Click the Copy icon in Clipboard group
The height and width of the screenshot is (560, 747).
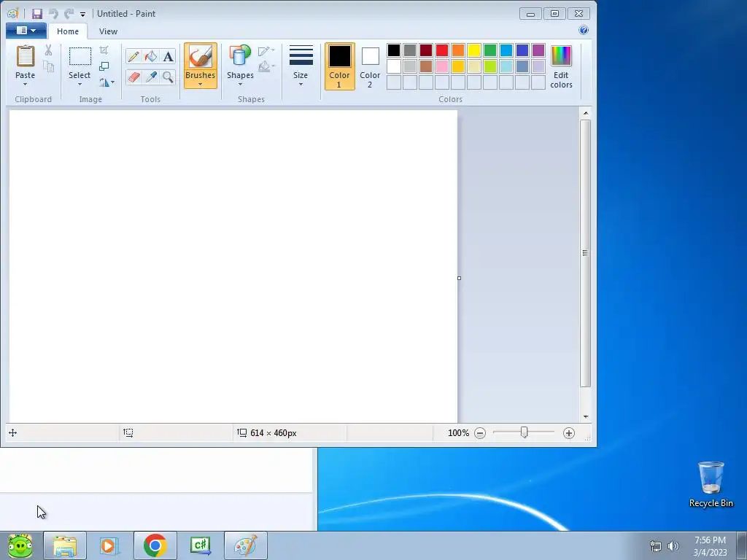point(49,66)
